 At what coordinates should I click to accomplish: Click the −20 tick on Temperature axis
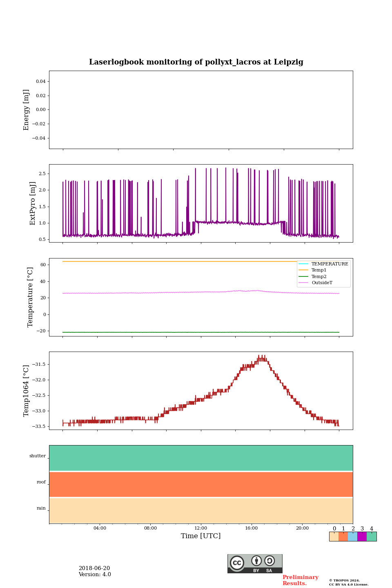tap(41, 331)
